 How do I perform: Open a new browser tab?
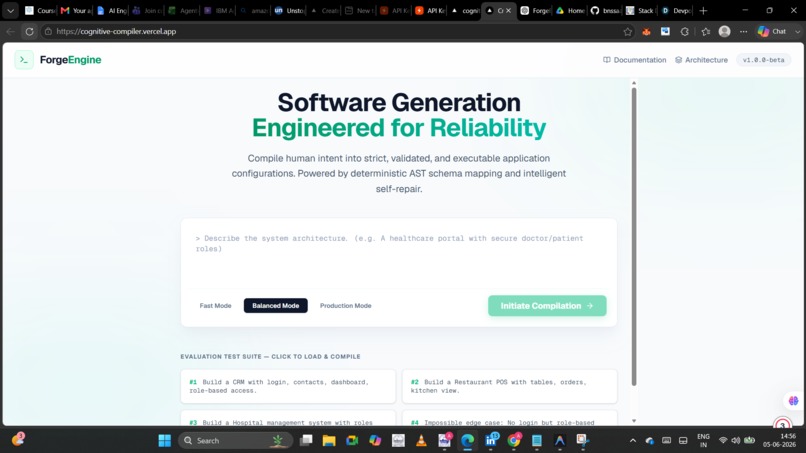pos(703,10)
